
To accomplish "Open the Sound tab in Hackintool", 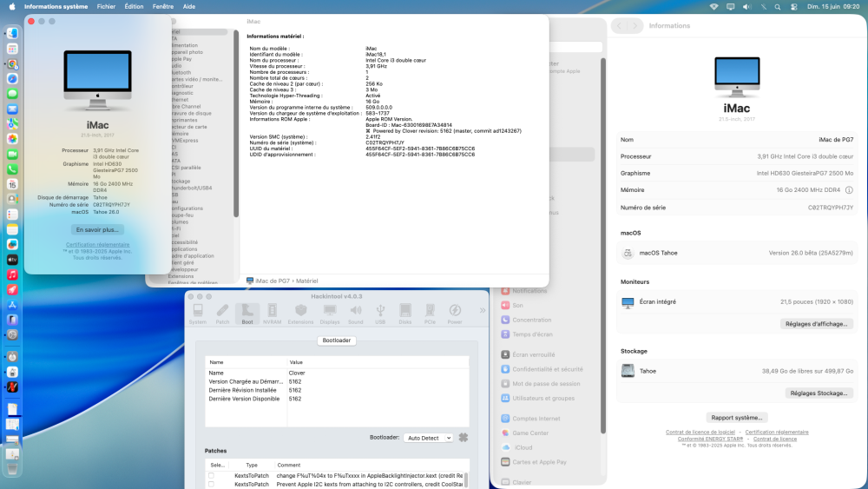I will (x=355, y=314).
